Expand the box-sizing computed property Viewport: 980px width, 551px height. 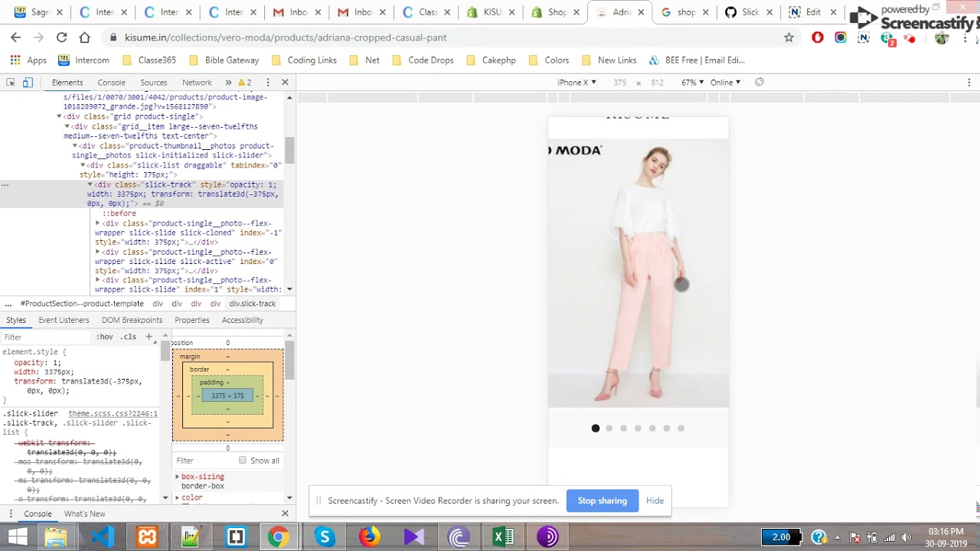pos(178,477)
